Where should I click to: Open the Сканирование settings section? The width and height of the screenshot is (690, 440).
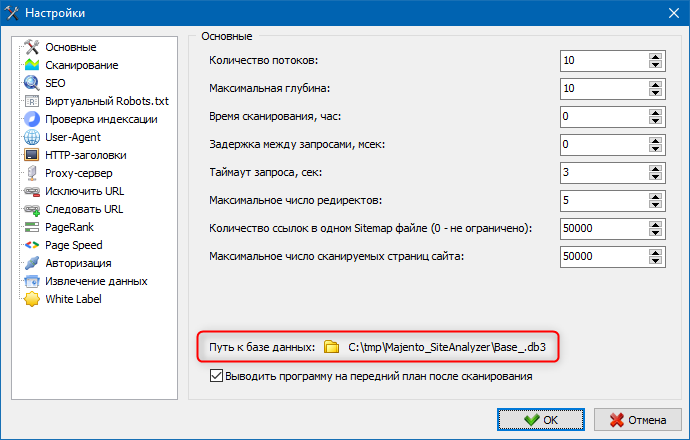pos(82,65)
